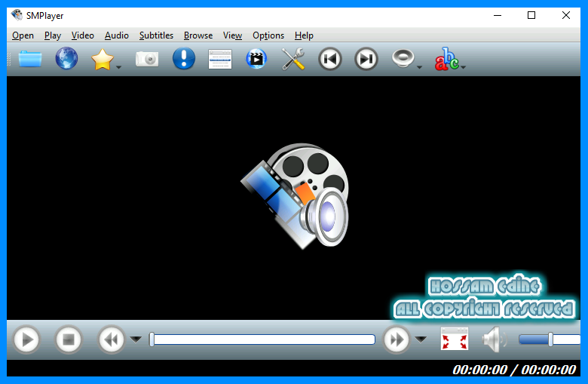This screenshot has height=384, width=588.
Task: Open the Browse menu
Action: click(x=198, y=35)
